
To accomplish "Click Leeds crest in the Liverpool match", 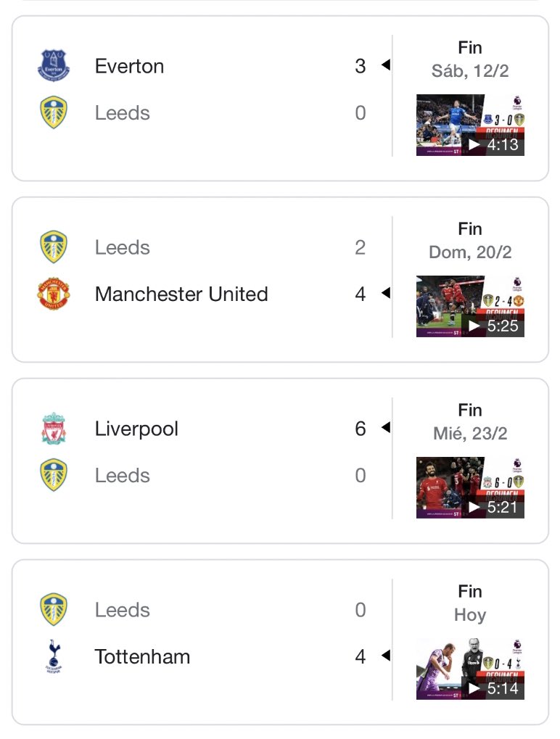I will click(x=54, y=476).
